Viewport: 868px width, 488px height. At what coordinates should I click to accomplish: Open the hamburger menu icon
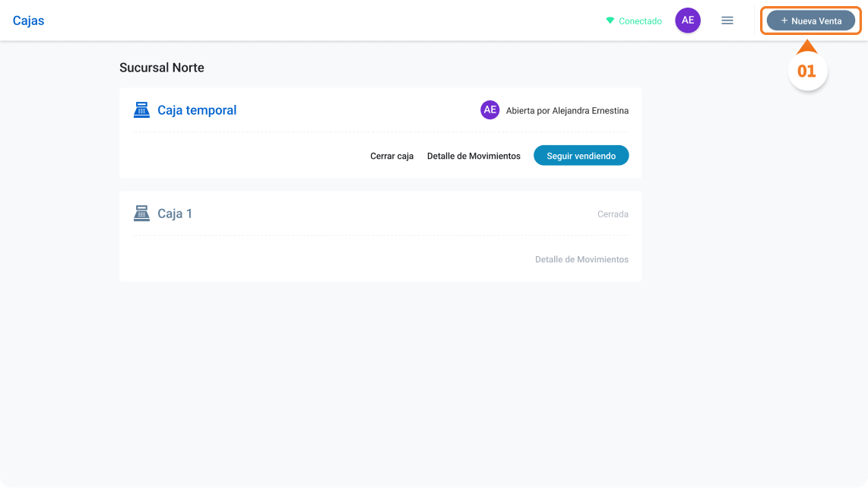point(727,21)
